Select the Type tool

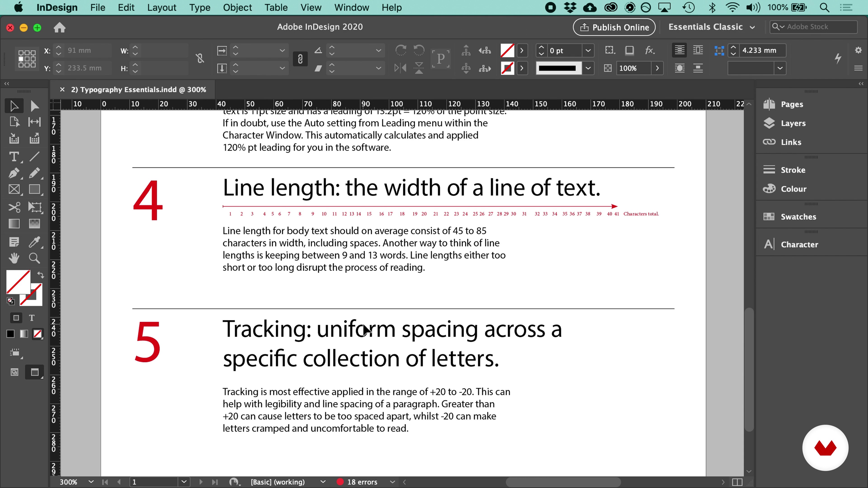click(x=14, y=157)
